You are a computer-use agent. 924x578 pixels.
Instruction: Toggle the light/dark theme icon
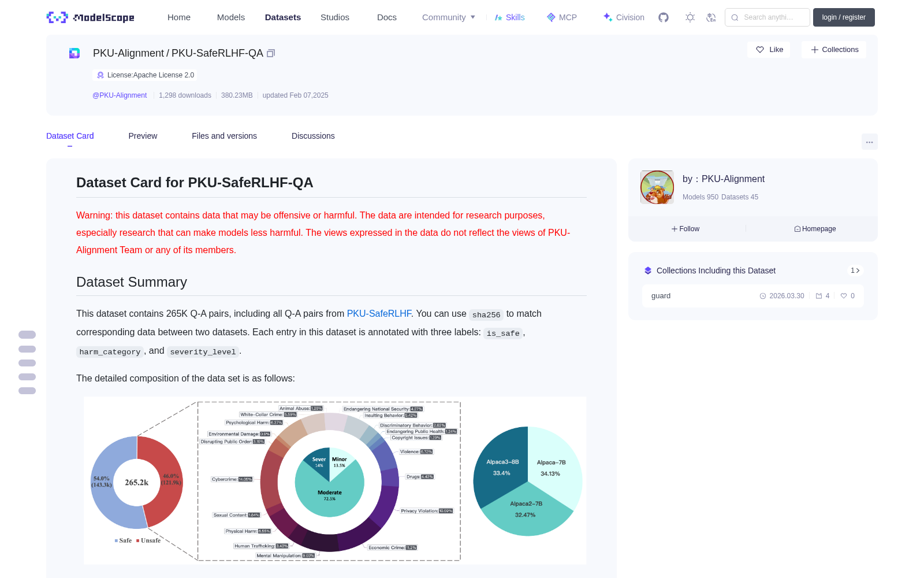coord(690,17)
